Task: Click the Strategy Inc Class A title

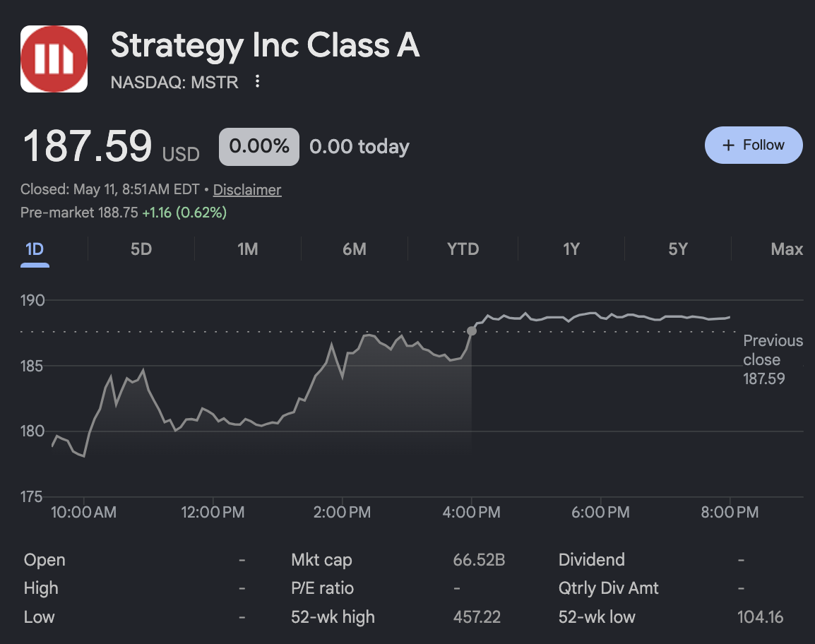Action: [x=265, y=45]
